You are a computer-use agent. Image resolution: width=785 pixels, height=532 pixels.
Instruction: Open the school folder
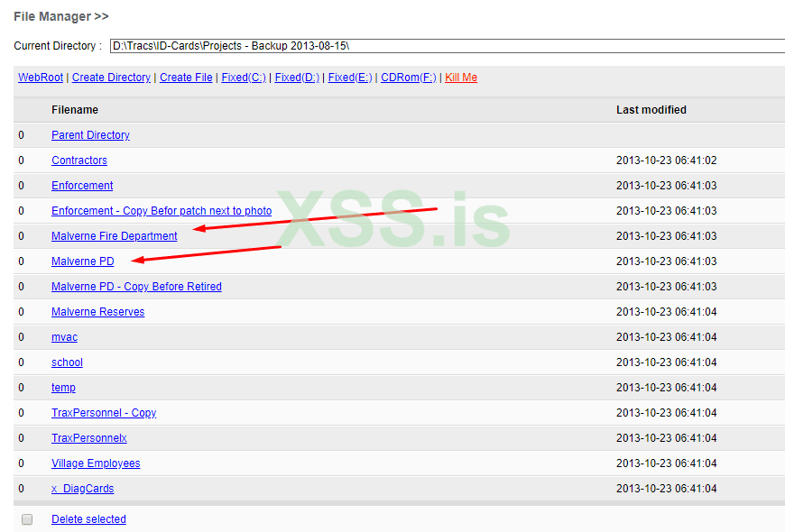(x=67, y=362)
